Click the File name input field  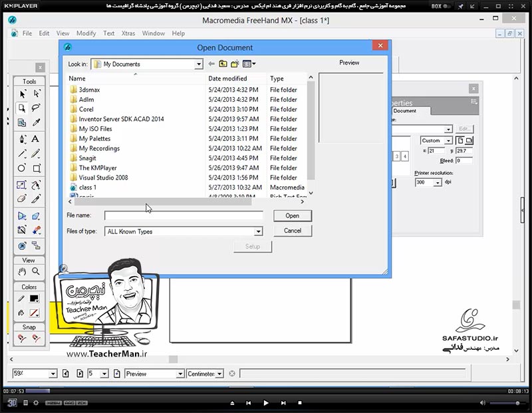[x=184, y=215]
